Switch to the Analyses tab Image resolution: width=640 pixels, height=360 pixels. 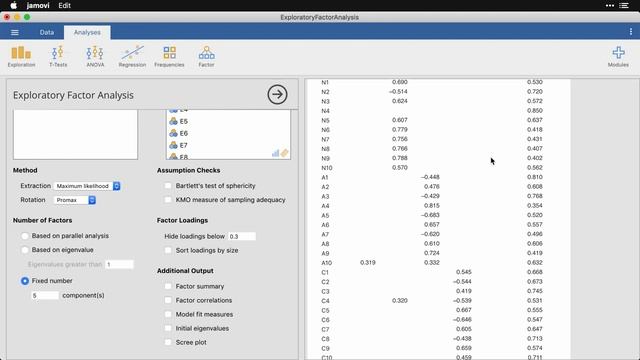pyautogui.click(x=87, y=32)
